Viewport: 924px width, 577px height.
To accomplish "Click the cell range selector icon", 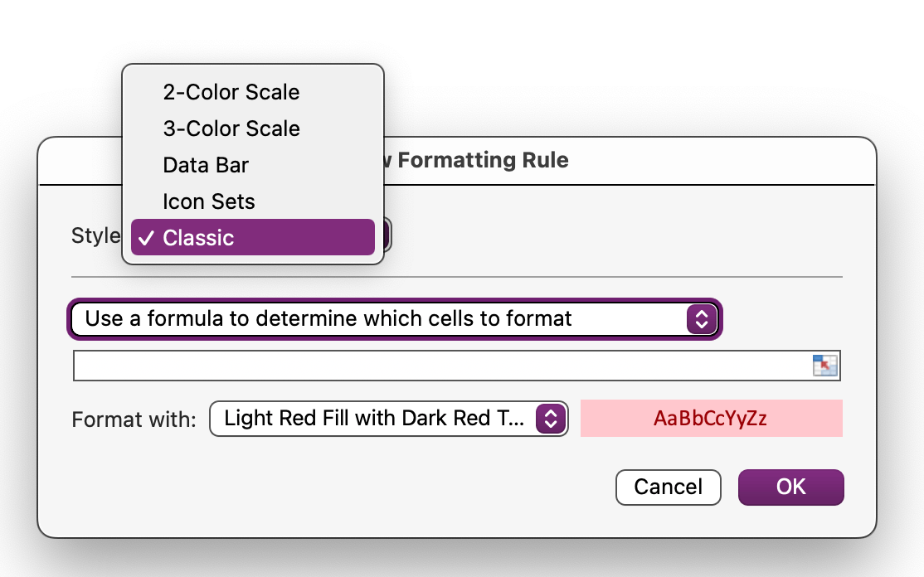I will (824, 366).
